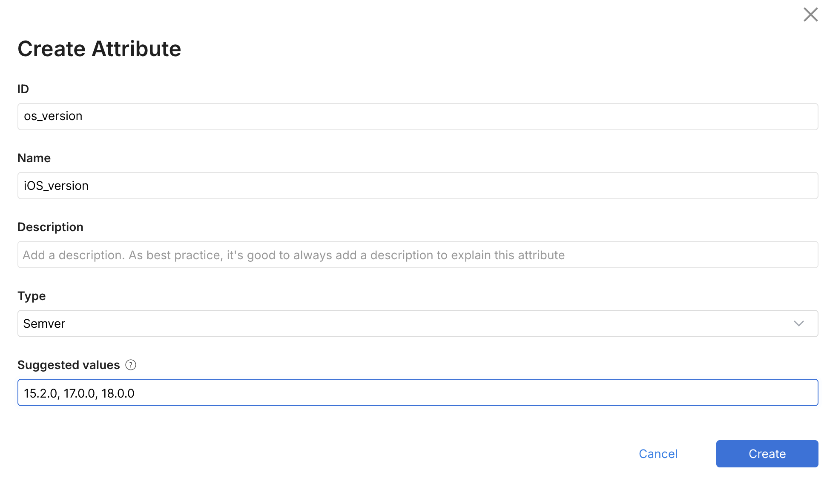Click the Type field chevron arrow
Viewport: 827px width, 504px height.
[x=798, y=324]
